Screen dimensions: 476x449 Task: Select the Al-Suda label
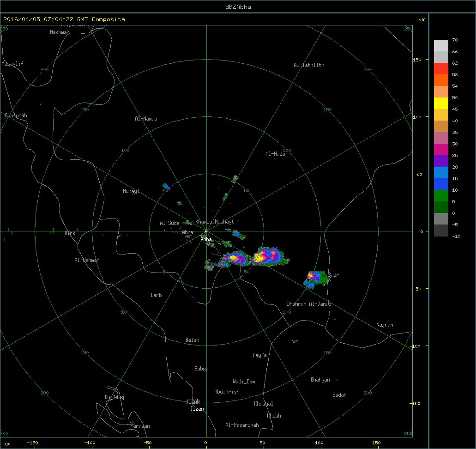169,223
